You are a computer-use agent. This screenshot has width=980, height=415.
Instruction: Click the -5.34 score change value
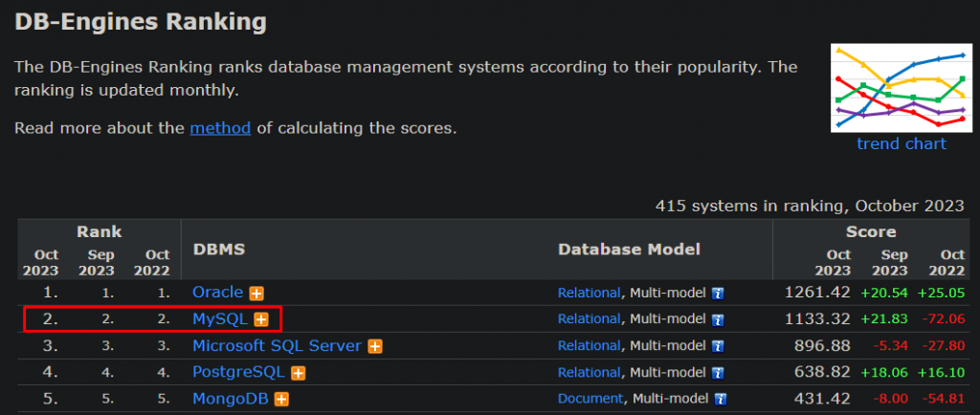point(890,346)
